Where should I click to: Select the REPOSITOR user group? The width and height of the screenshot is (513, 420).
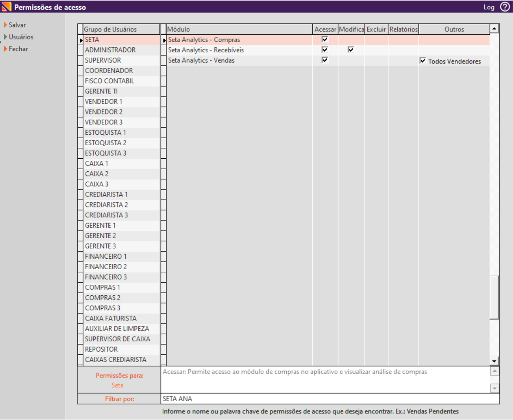tap(121, 350)
